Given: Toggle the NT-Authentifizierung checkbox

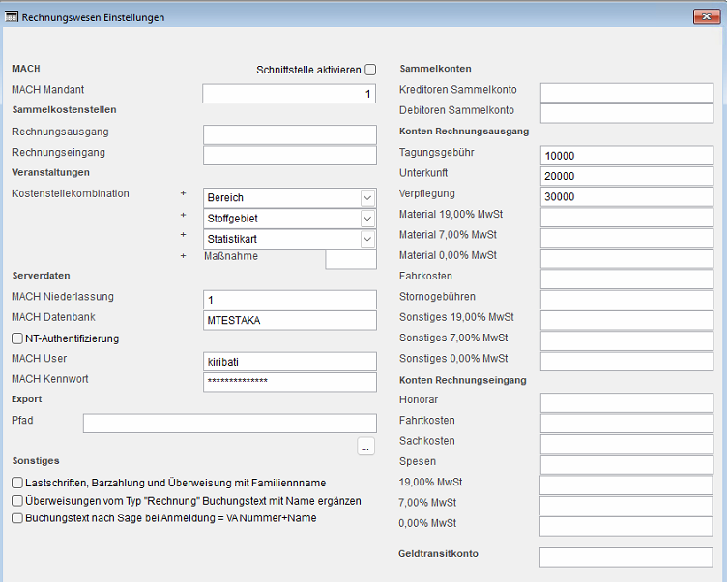Looking at the screenshot, I should click(x=17, y=338).
